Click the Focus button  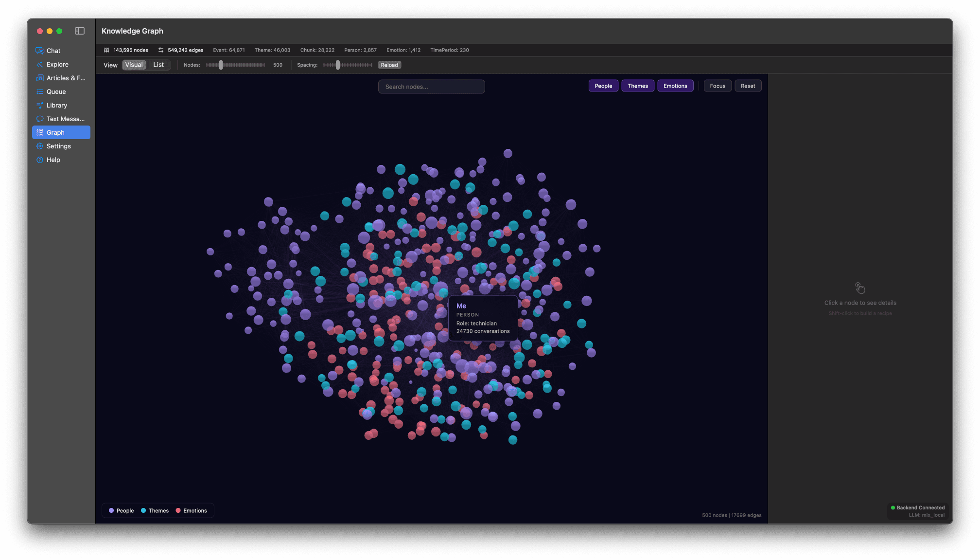[717, 86]
